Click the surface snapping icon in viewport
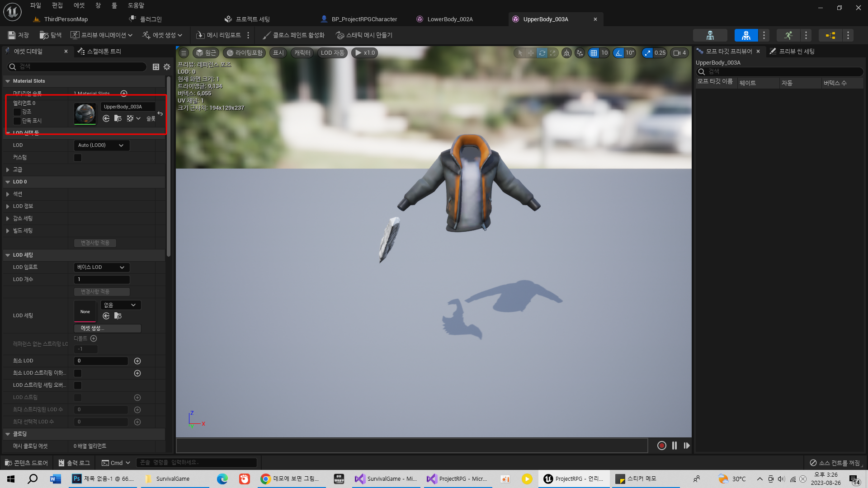868x488 pixels. pyautogui.click(x=580, y=53)
